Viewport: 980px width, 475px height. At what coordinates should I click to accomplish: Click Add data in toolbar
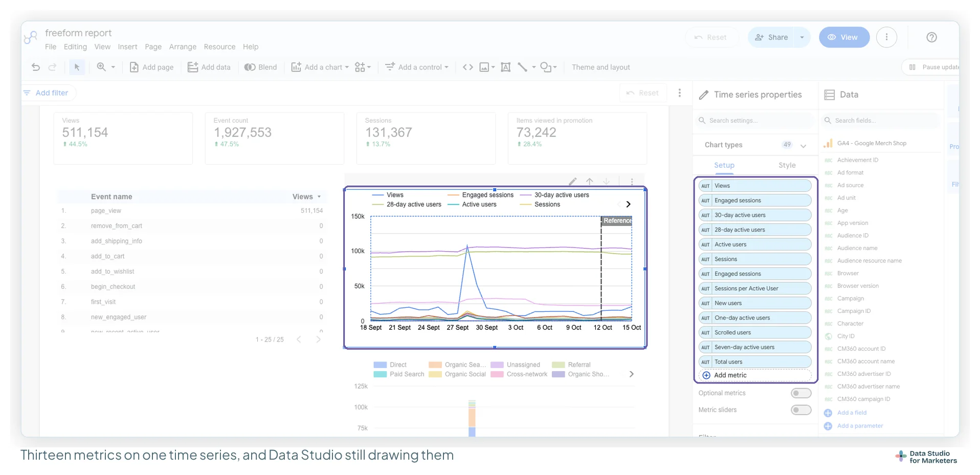[x=209, y=67]
